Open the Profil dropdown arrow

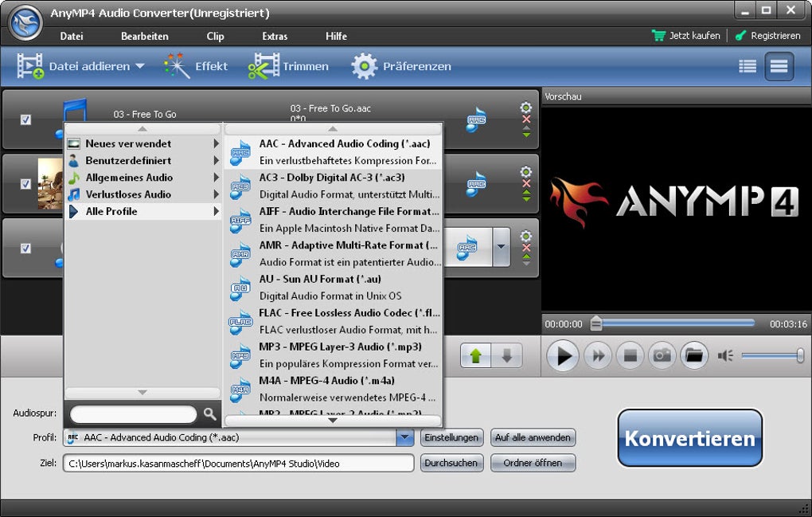point(404,437)
